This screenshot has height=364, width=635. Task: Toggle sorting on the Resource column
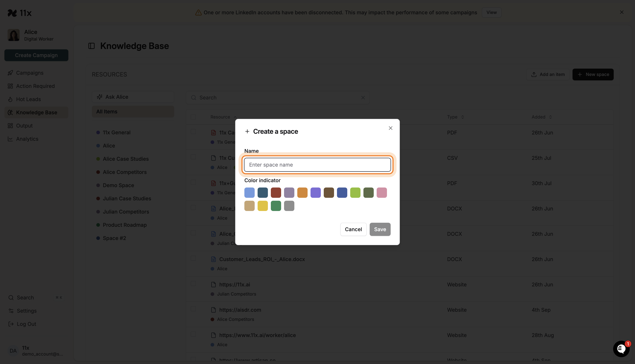point(223,117)
